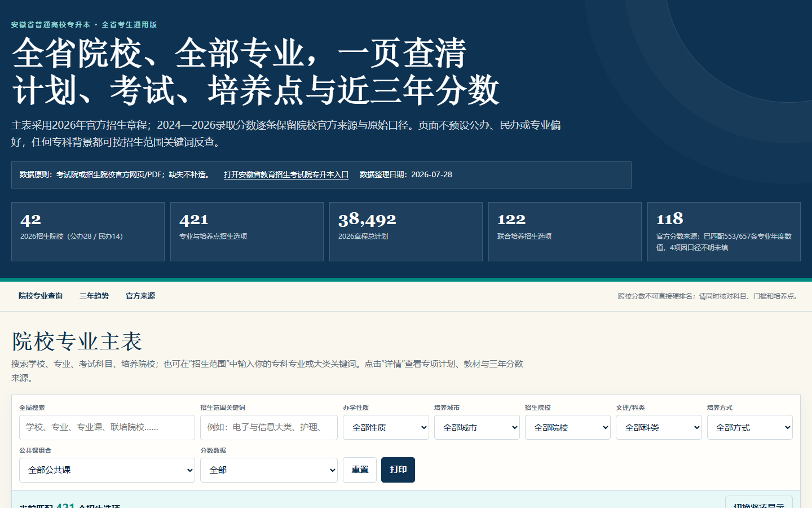
Task: Expand the 培养城市 dropdown showing 全部城市
Action: (477, 427)
